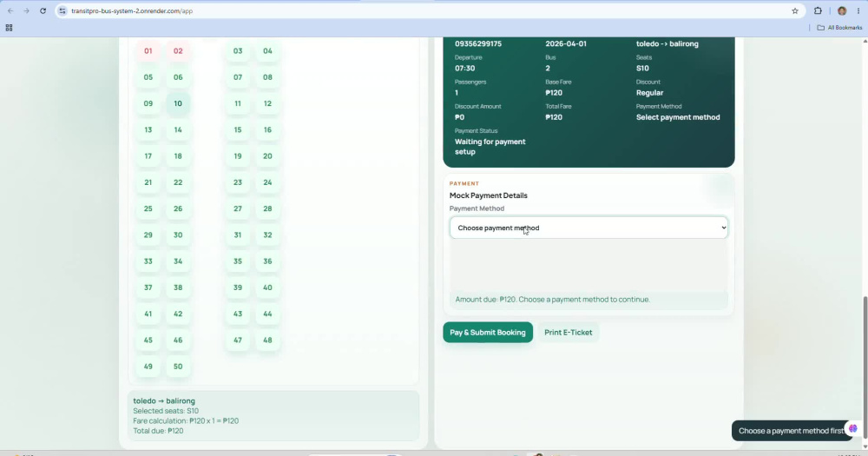868x456 pixels.
Task: Open the apps grid icon in bookmarks bar
Action: click(9, 27)
